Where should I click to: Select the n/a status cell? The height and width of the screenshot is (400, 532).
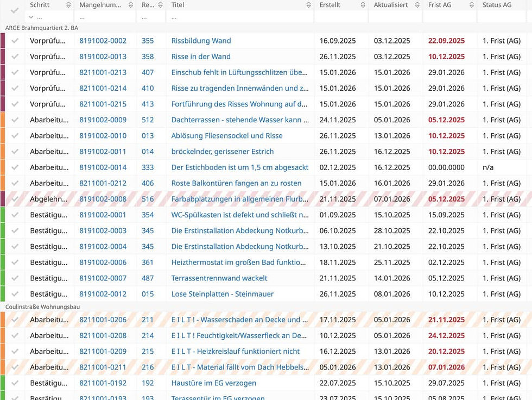pos(488,167)
